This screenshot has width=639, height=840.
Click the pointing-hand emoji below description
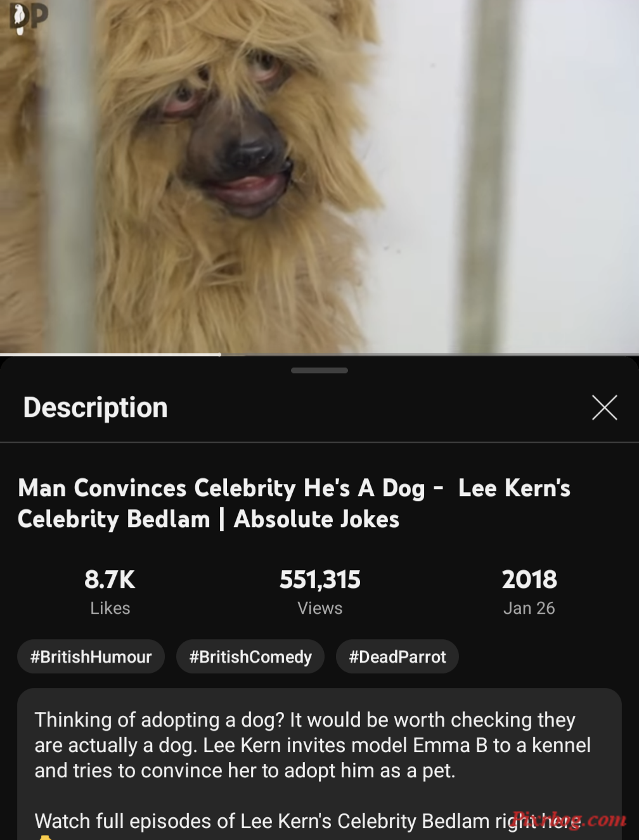pyautogui.click(x=44, y=837)
